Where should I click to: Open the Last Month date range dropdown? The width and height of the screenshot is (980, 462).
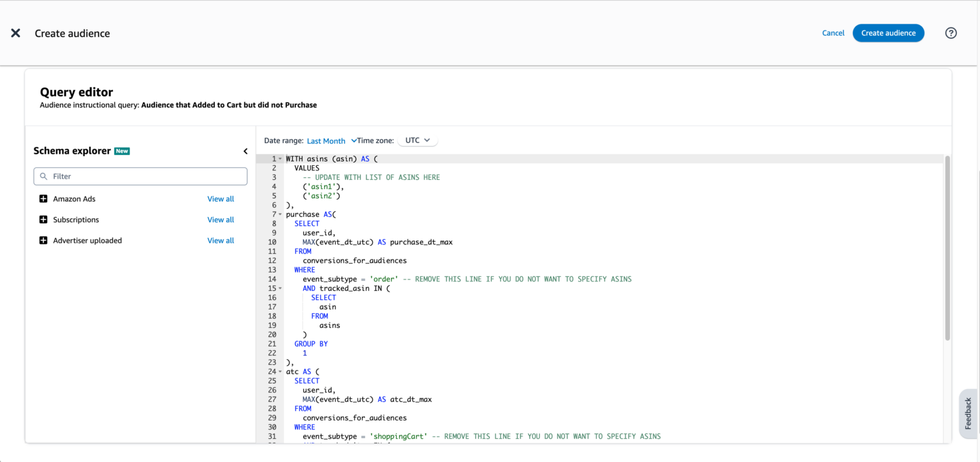tap(331, 141)
